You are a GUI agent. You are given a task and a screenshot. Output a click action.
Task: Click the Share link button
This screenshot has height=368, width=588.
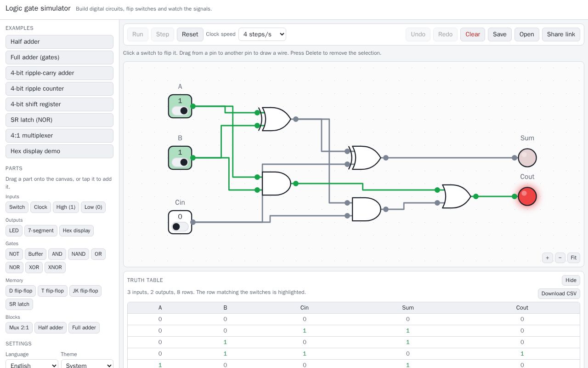pos(561,34)
